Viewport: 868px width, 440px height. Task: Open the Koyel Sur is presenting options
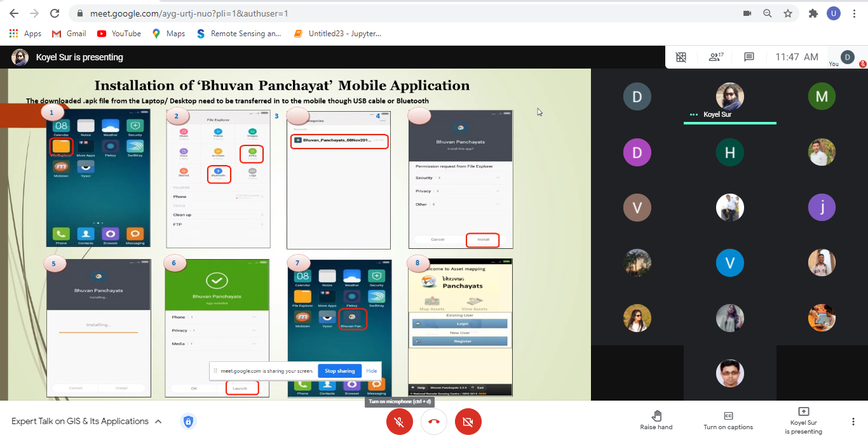click(x=804, y=422)
